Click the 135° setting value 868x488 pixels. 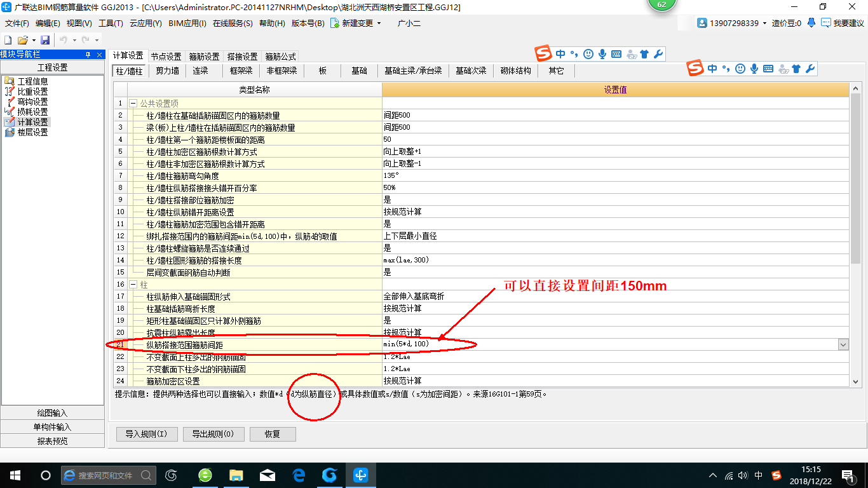615,176
